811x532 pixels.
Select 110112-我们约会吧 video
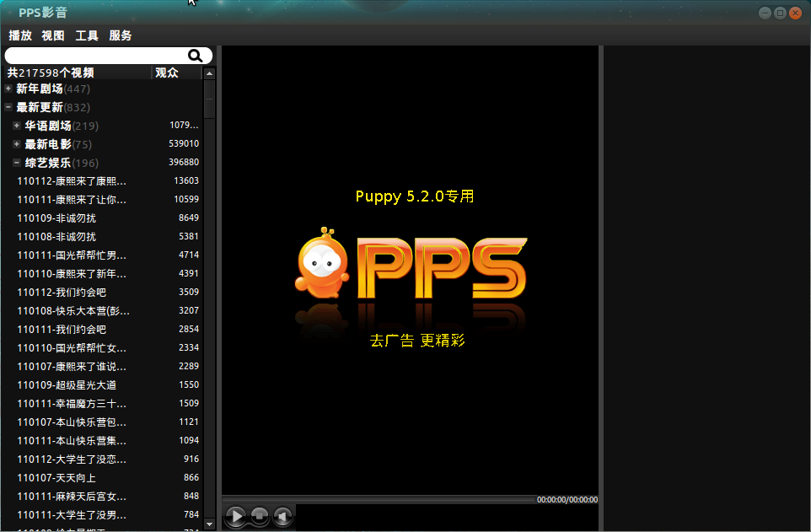[x=62, y=293]
